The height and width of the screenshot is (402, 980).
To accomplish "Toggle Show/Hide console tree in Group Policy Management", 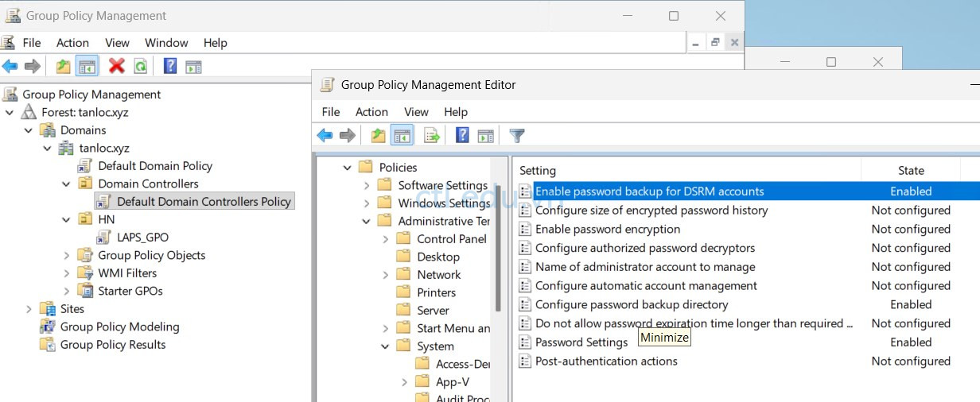I will (x=87, y=67).
